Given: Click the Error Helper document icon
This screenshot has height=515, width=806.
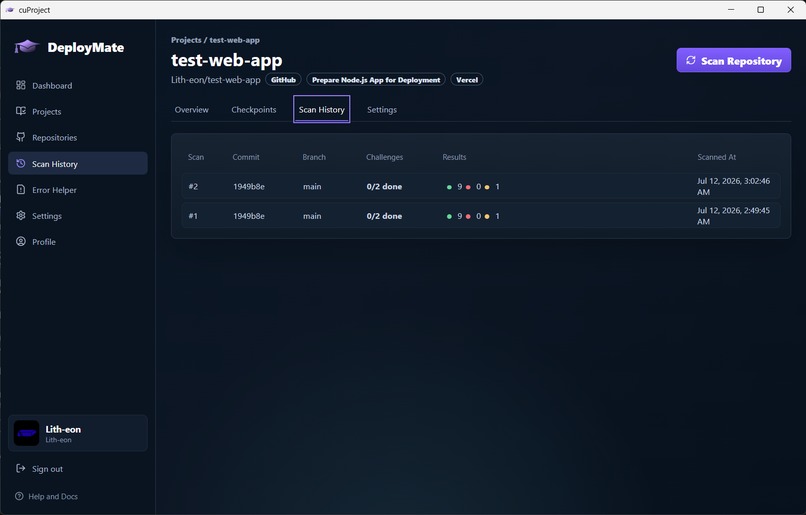Looking at the screenshot, I should (x=21, y=190).
